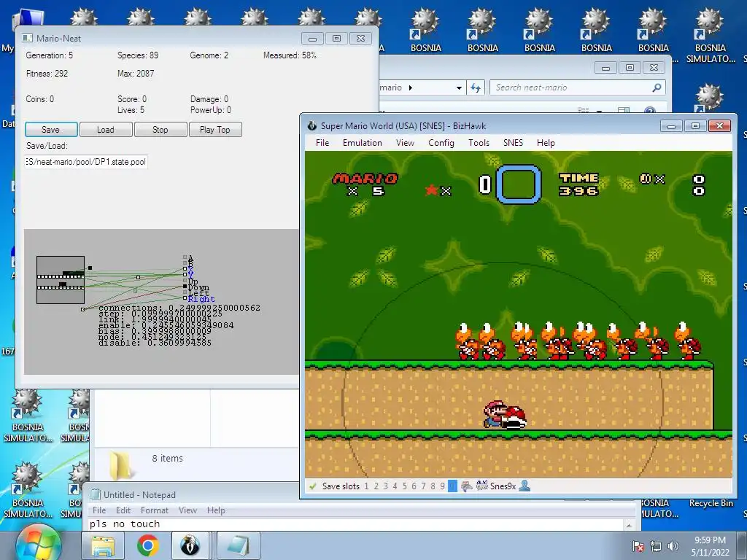747x560 pixels.
Task: Click the Notepad text containing pls no touch
Action: click(125, 524)
